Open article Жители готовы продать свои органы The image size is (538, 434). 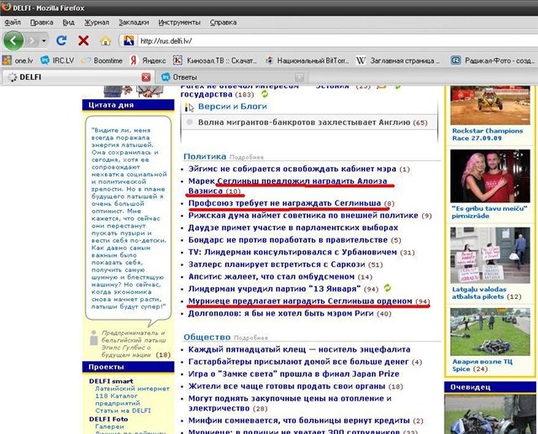[x=286, y=386]
